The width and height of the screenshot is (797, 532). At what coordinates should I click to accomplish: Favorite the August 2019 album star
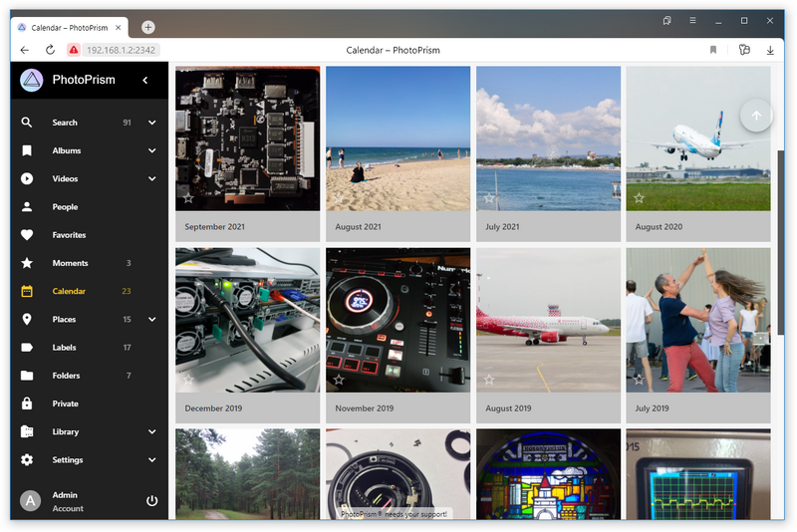point(489,380)
